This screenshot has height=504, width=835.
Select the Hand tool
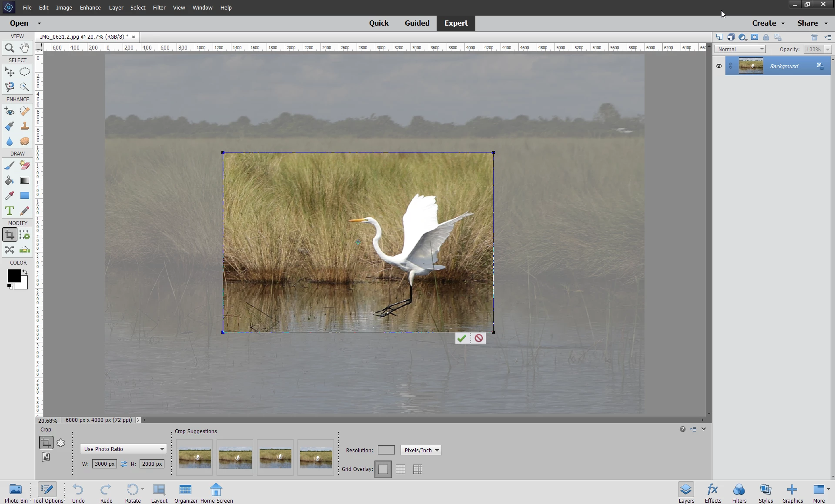click(x=25, y=48)
